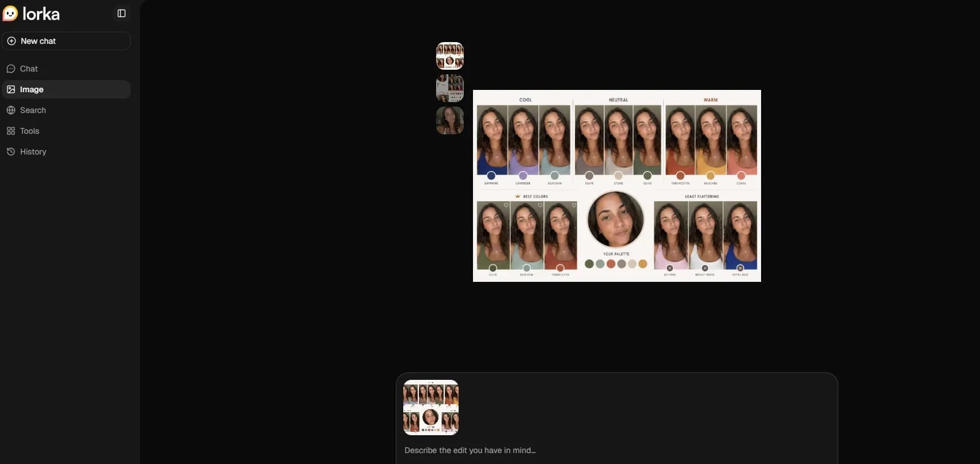Click the Sapphire color swatch under Cool

click(491, 176)
